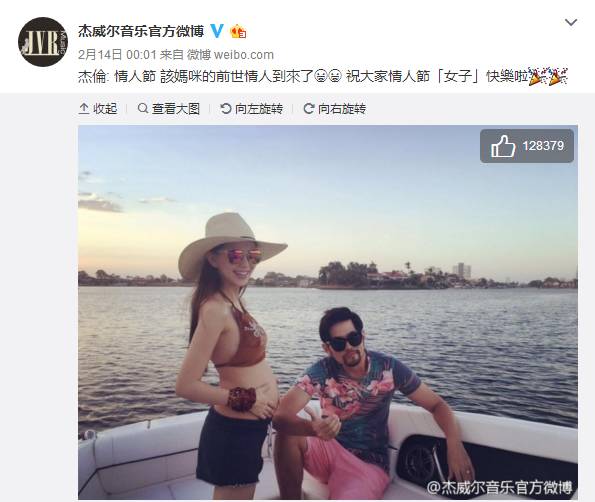Open full-size view via 查看大图

click(x=169, y=109)
